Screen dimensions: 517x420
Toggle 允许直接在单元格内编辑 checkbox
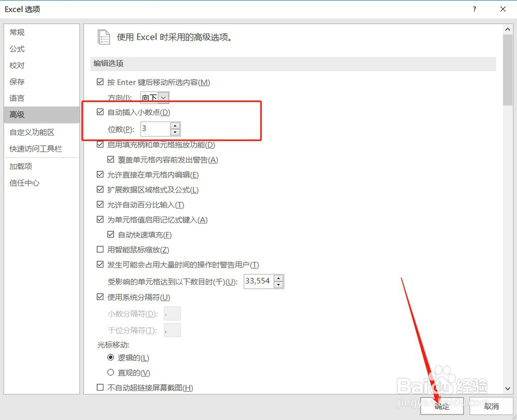point(100,174)
